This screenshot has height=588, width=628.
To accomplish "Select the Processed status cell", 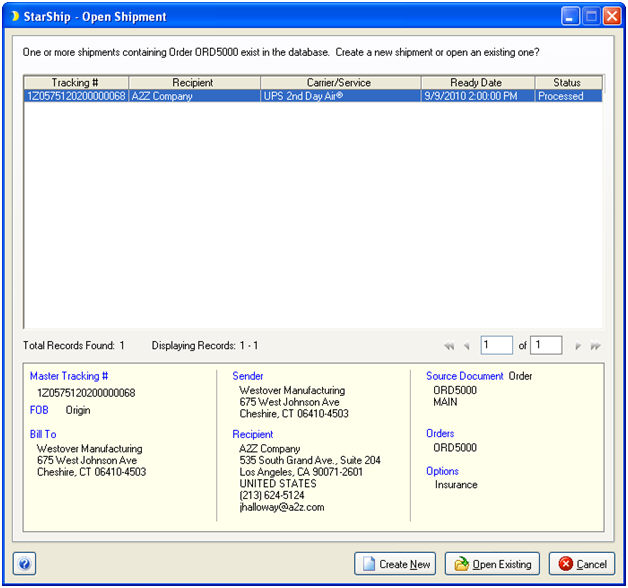I will 568,96.
